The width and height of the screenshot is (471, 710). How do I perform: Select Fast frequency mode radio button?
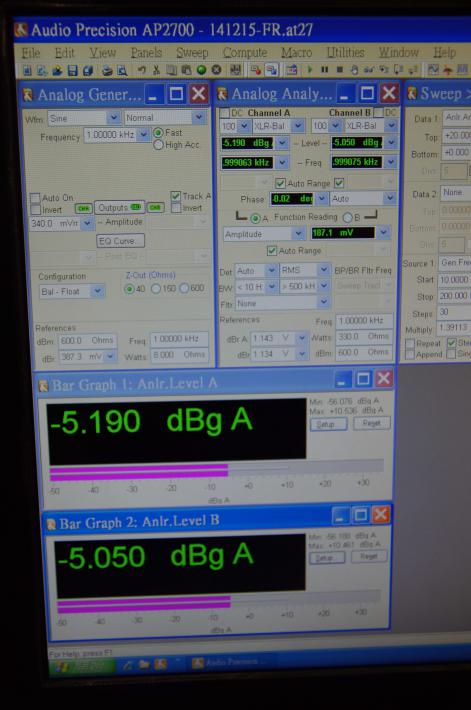pos(158,133)
